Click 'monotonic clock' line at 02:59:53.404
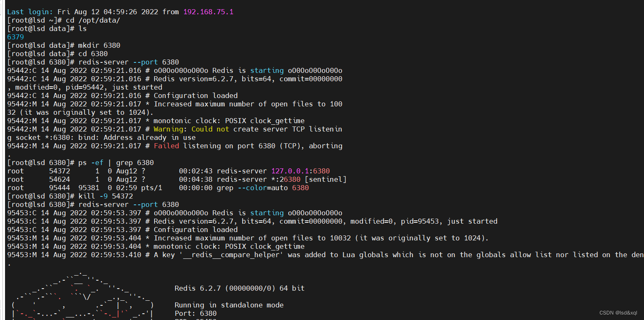 tap(156, 246)
